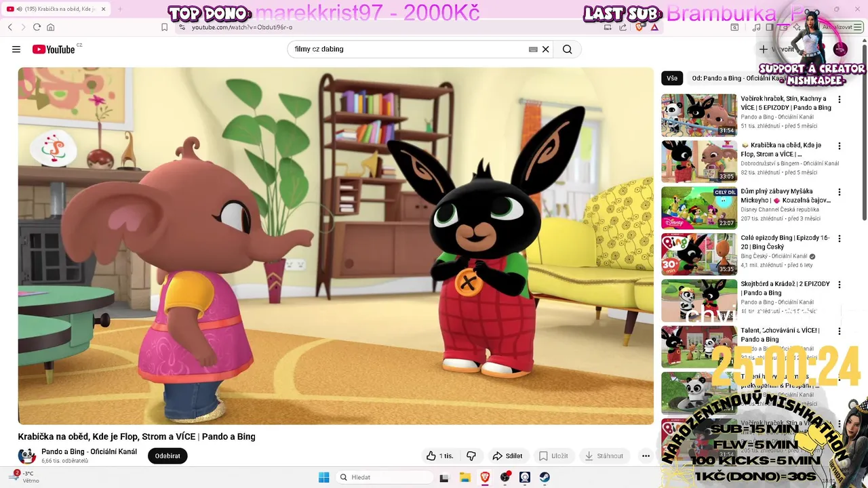Open Bing Český - Oficiální Kanál channel name
868x488 pixels.
coord(774,256)
